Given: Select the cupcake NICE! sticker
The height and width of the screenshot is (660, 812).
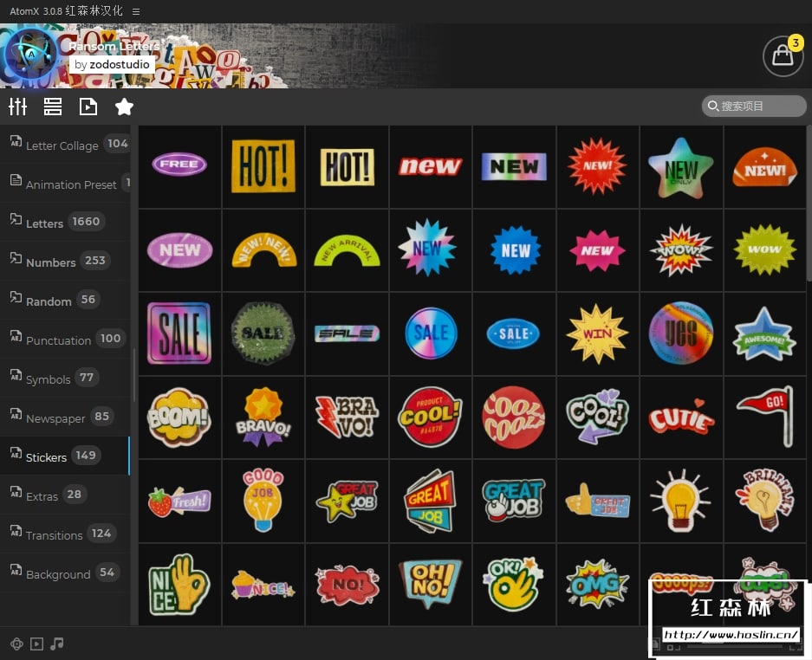Looking at the screenshot, I should pos(263,585).
